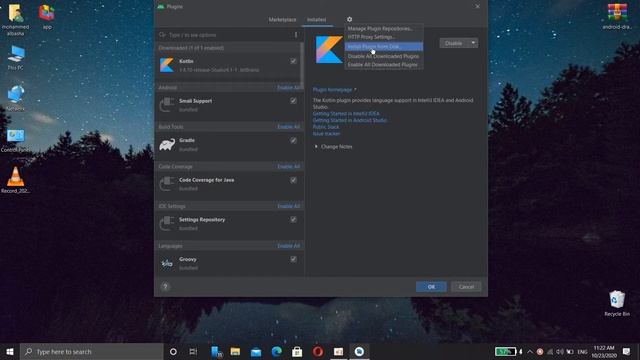The image size is (640, 360).
Task: Click Enable All for Android group
Action: click(289, 87)
